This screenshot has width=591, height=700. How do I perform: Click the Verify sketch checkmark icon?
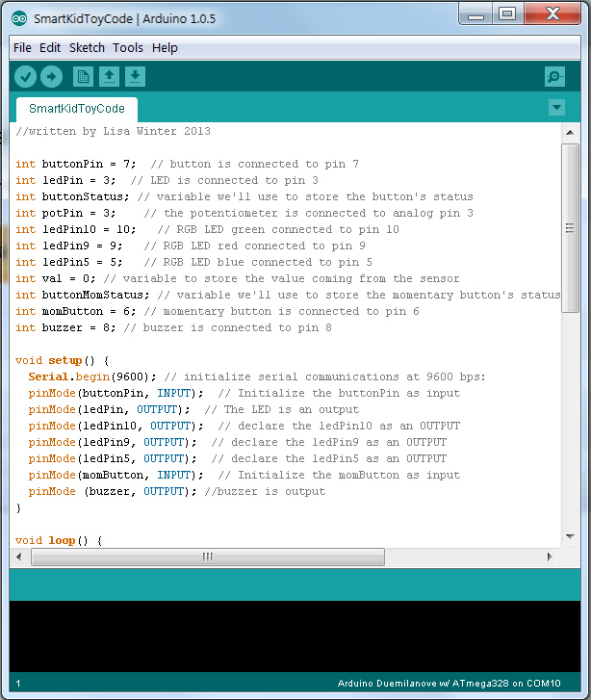coord(25,77)
